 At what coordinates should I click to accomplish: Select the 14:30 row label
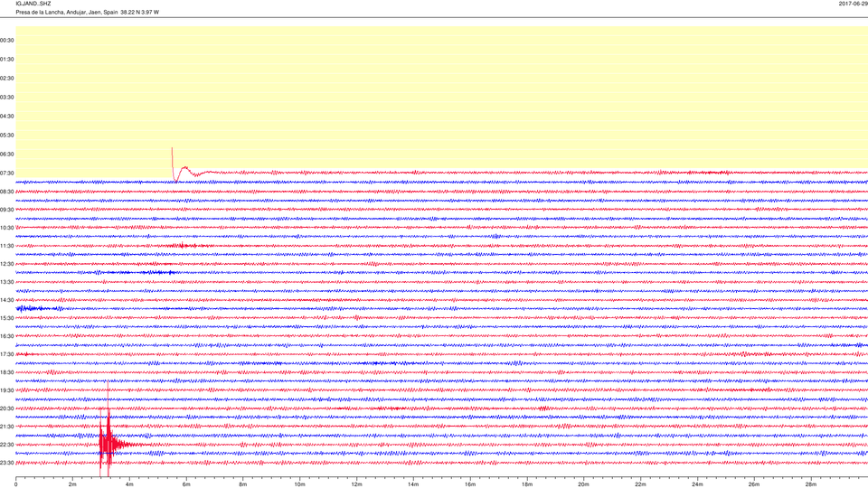coord(7,300)
